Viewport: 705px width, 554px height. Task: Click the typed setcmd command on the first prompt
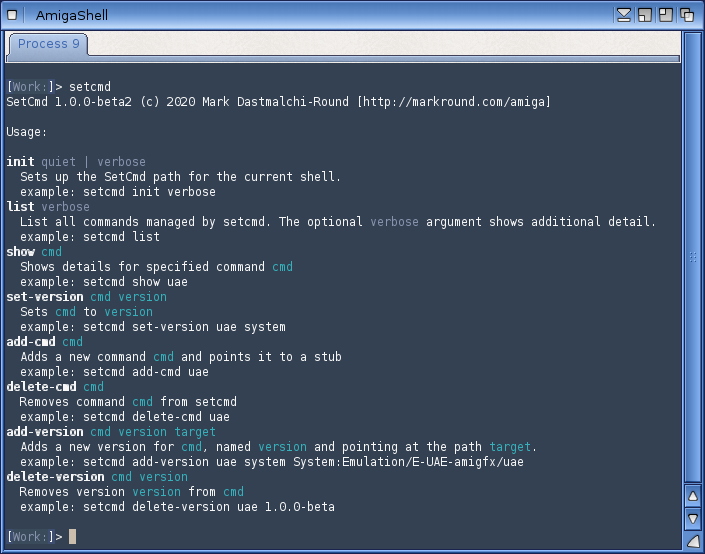tap(90, 87)
